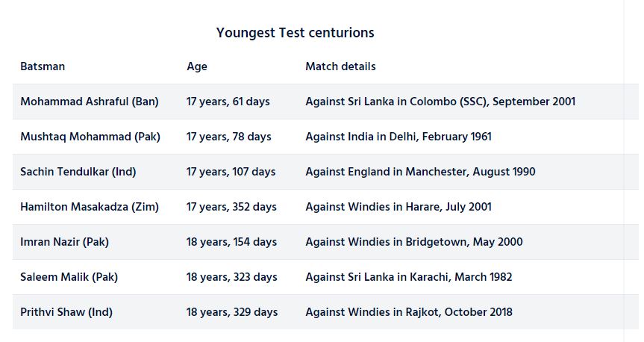Click on Hamilton Masakadza (Zim)
This screenshot has width=644, height=342.
tap(90, 207)
